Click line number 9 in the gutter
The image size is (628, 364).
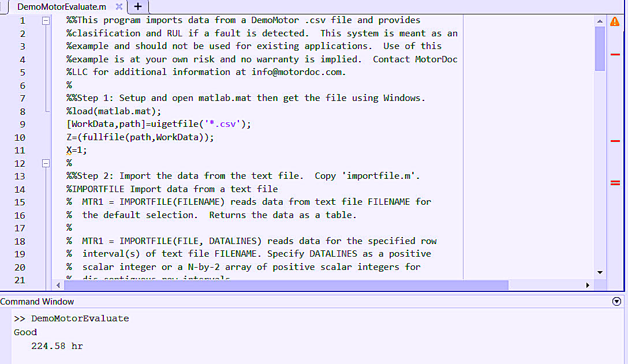[23, 124]
